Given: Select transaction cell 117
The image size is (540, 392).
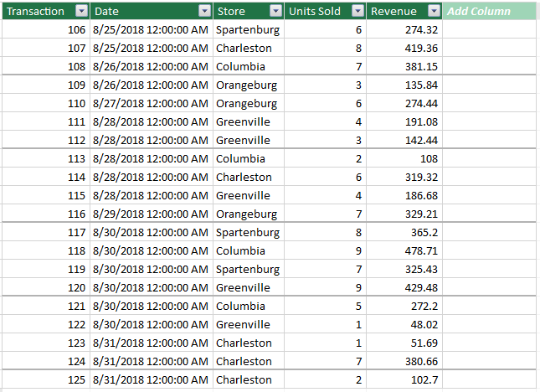Looking at the screenshot, I should point(46,232).
